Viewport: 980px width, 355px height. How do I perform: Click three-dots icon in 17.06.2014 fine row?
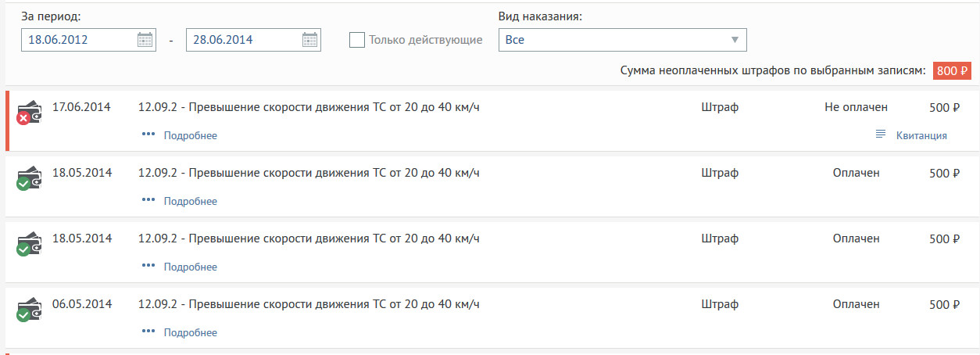coord(148,134)
